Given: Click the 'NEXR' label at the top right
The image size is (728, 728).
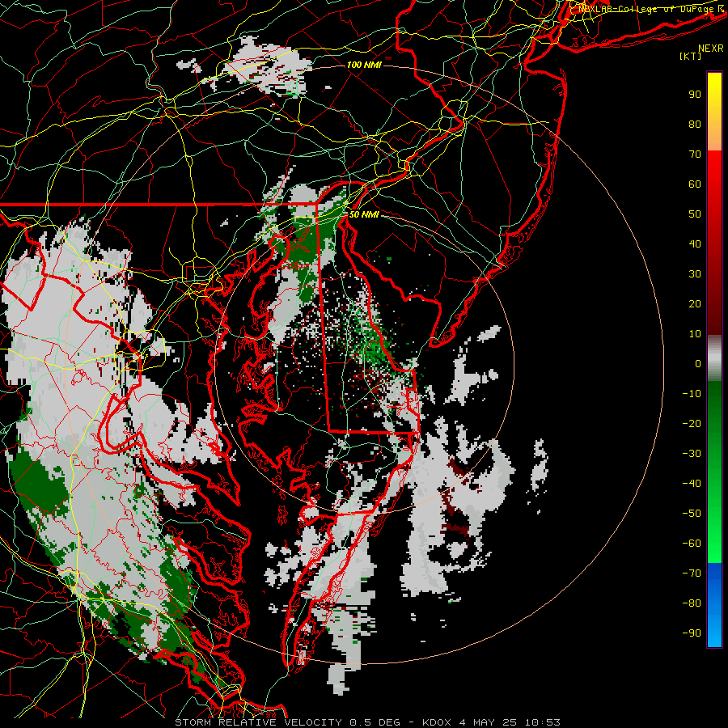Looking at the screenshot, I should point(711,48).
